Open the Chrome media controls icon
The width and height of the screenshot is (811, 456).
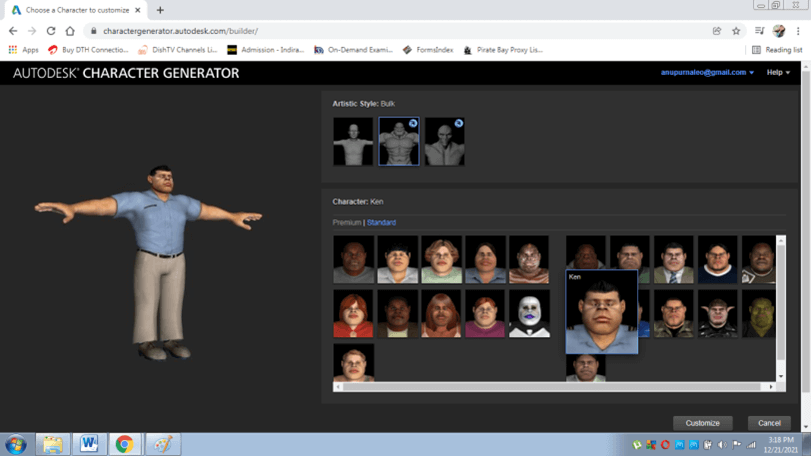pyautogui.click(x=759, y=31)
